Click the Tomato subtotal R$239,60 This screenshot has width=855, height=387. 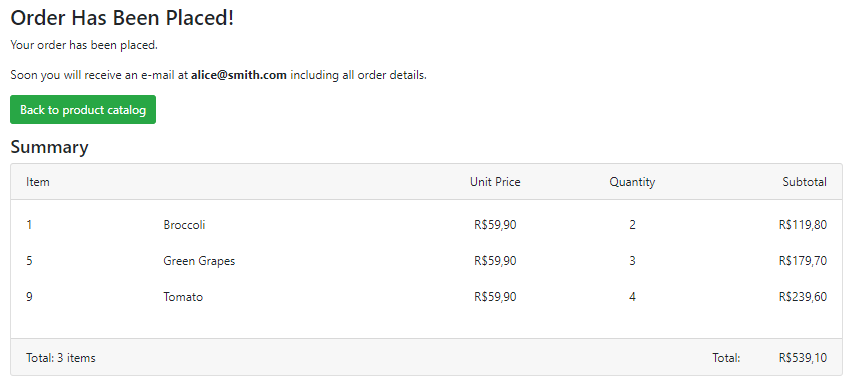point(803,297)
